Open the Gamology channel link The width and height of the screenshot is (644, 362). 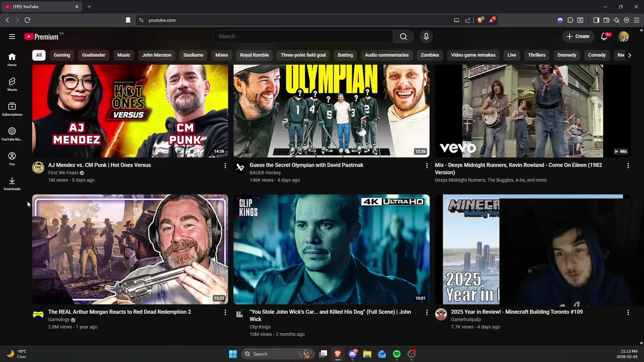[x=59, y=320]
